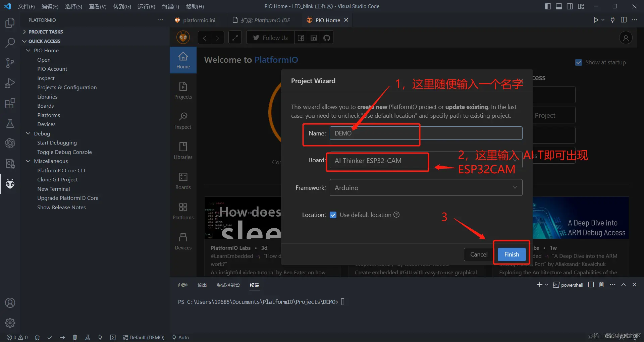Switch to 输出 panel tab
This screenshot has height=342, width=644.
[x=202, y=285]
